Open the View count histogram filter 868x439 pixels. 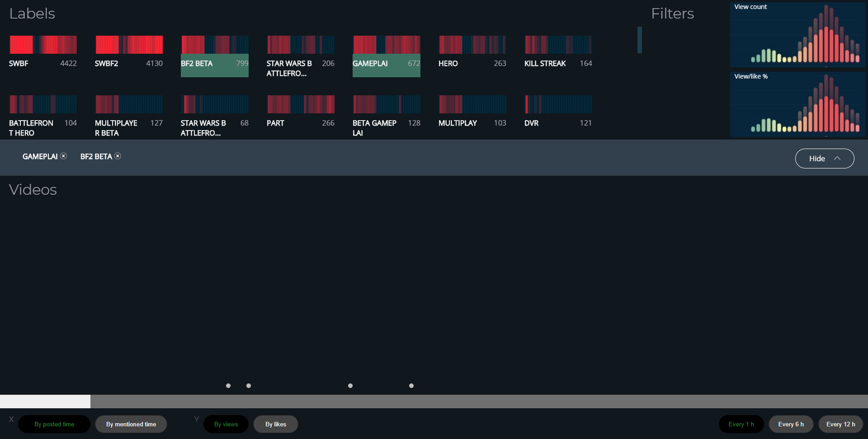798,35
